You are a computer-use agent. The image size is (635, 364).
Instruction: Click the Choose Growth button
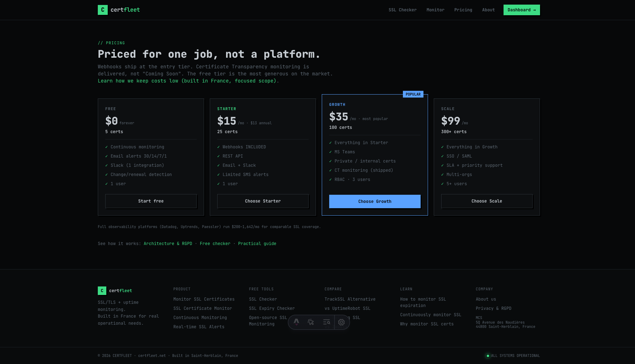[x=375, y=201]
